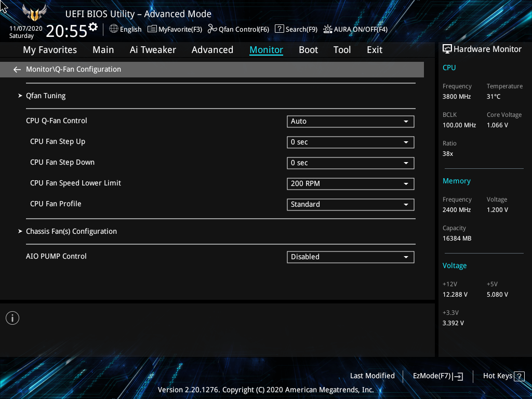Click the Memory section heading
This screenshot has width=532, height=399.
point(457,181)
